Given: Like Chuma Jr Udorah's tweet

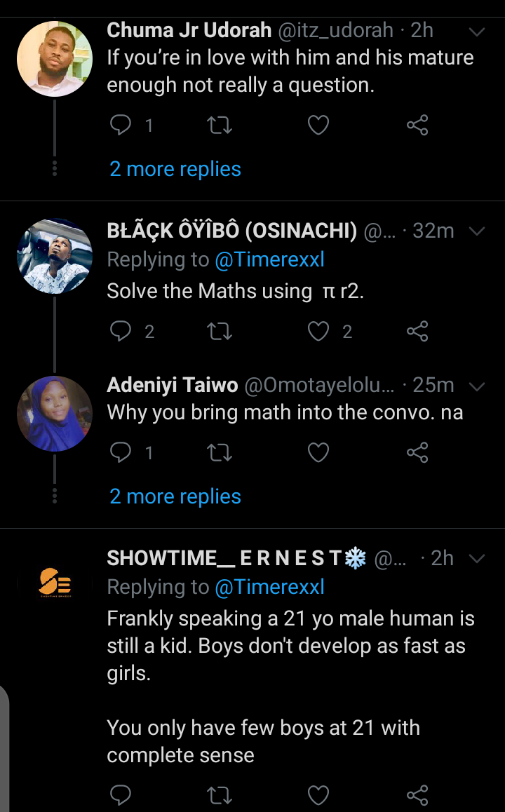Looking at the screenshot, I should (318, 126).
